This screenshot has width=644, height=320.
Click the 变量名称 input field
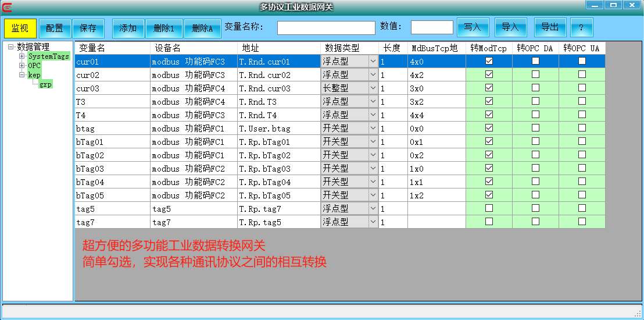(x=326, y=28)
